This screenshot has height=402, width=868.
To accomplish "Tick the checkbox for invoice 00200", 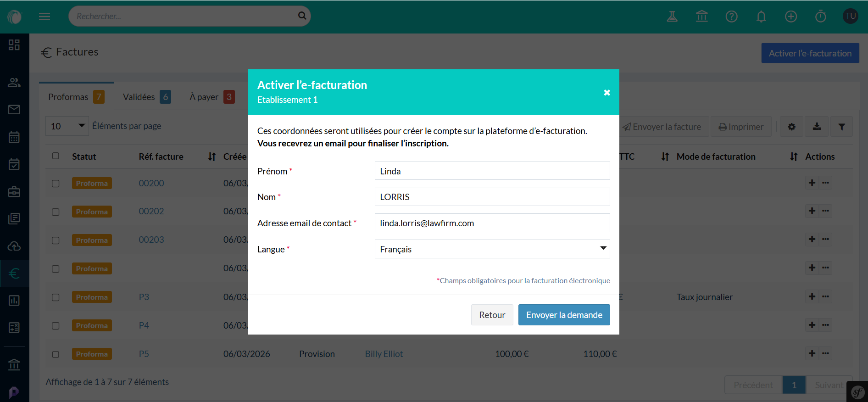I will click(x=56, y=184).
